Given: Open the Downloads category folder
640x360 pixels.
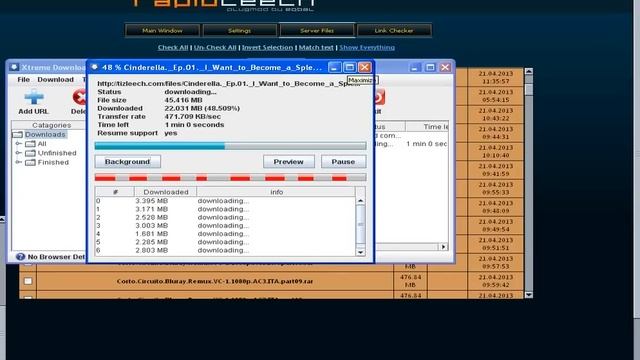Looking at the screenshot, I should (x=39, y=134).
